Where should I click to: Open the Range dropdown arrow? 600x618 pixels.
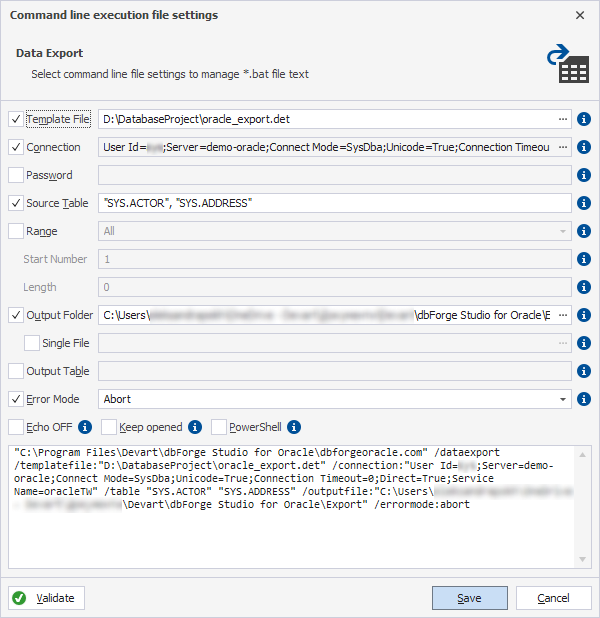coord(563,231)
